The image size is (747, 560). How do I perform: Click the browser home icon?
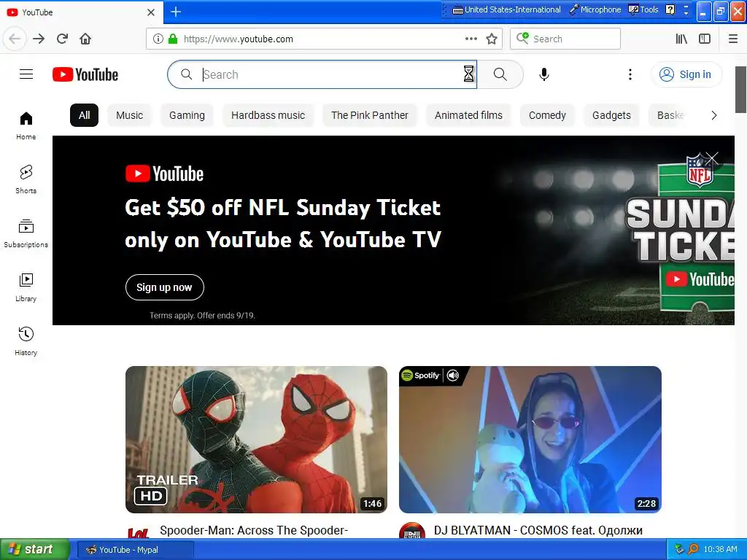(x=85, y=39)
